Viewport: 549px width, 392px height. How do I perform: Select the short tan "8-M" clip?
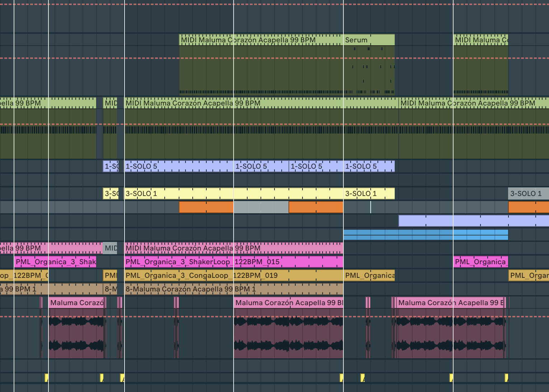[110, 289]
